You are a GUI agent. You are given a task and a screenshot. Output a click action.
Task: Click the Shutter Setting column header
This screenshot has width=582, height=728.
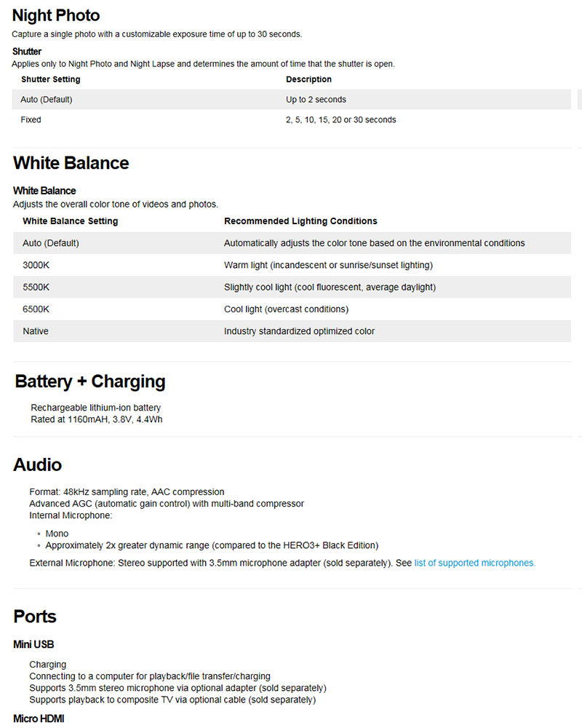click(51, 79)
